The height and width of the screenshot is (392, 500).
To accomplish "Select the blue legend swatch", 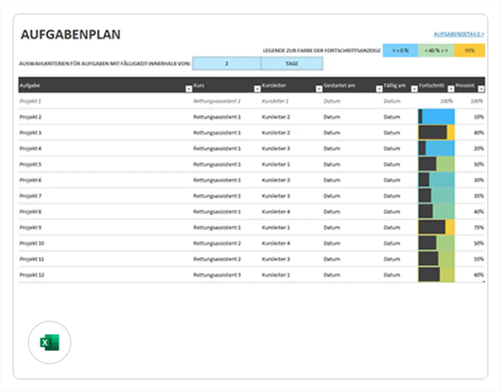I will (400, 50).
